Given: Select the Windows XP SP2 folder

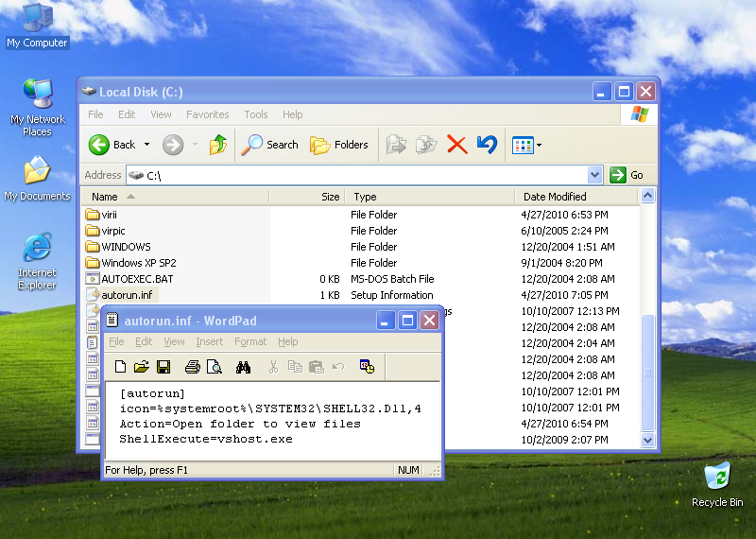Looking at the screenshot, I should pos(130,263).
